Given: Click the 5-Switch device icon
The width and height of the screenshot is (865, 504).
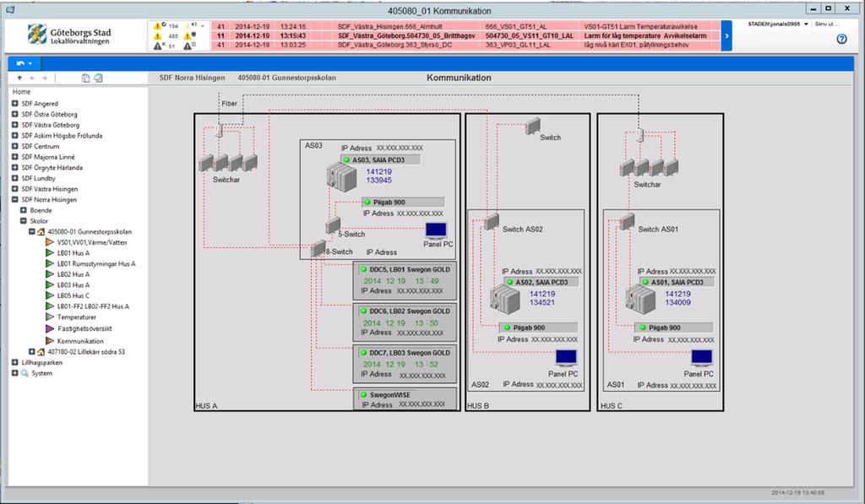Looking at the screenshot, I should pos(333,225).
